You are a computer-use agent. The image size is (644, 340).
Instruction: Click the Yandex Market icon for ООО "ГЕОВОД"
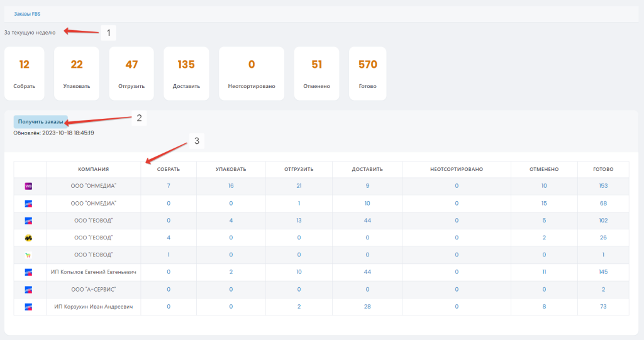coord(28,238)
